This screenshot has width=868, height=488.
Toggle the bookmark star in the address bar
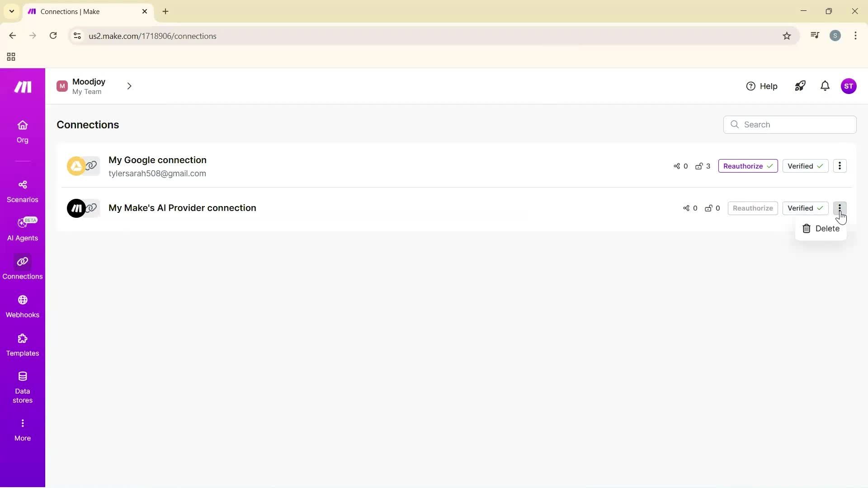787,36
